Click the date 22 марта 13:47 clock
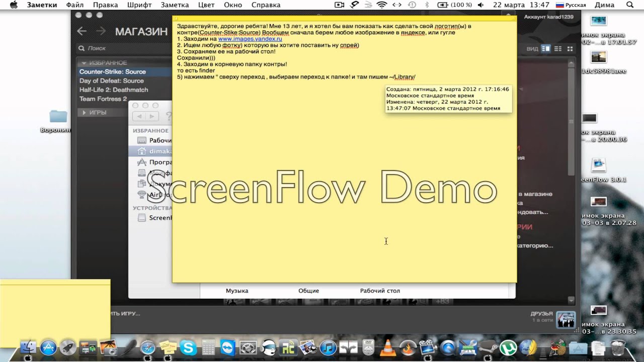The width and height of the screenshot is (644, 362). [521, 5]
